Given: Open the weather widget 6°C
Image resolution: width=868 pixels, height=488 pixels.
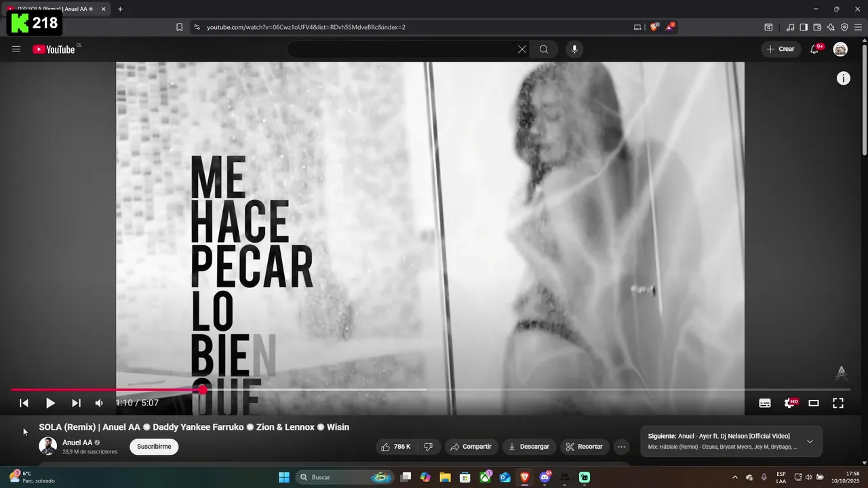Looking at the screenshot, I should [33, 477].
